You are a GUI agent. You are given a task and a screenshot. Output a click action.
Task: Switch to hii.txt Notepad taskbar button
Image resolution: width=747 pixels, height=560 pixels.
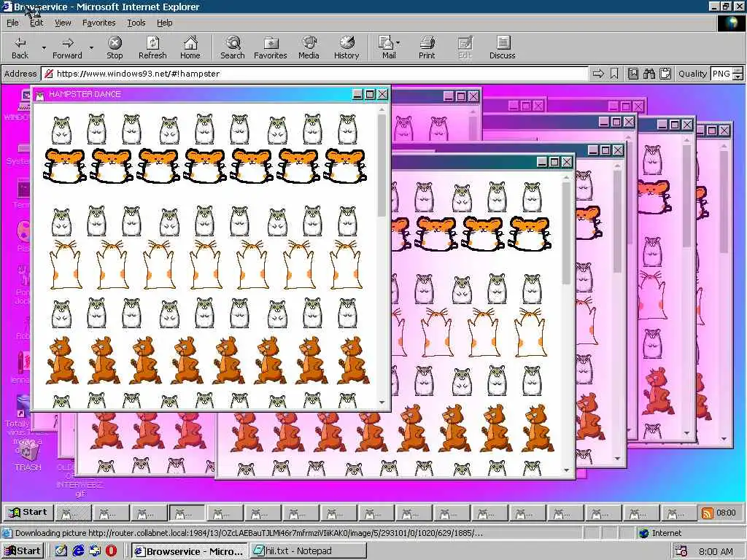click(x=309, y=551)
